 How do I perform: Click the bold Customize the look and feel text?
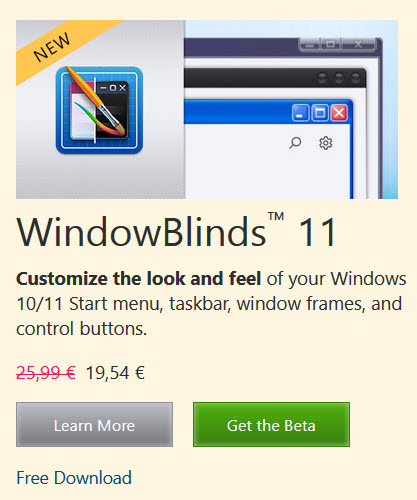[138, 279]
